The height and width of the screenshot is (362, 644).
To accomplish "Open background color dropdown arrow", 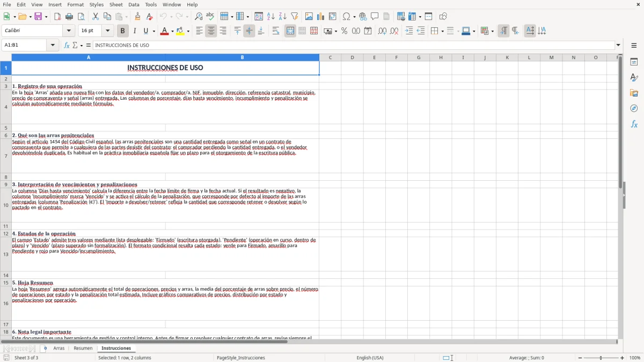I will pos(188,31).
